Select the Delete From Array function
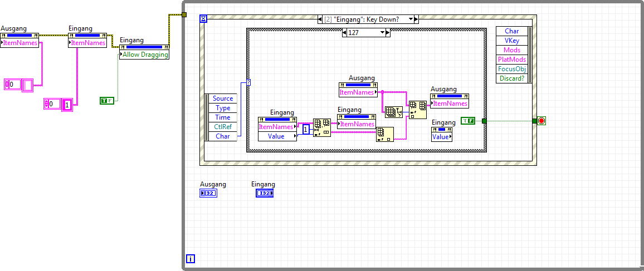 tap(321, 127)
